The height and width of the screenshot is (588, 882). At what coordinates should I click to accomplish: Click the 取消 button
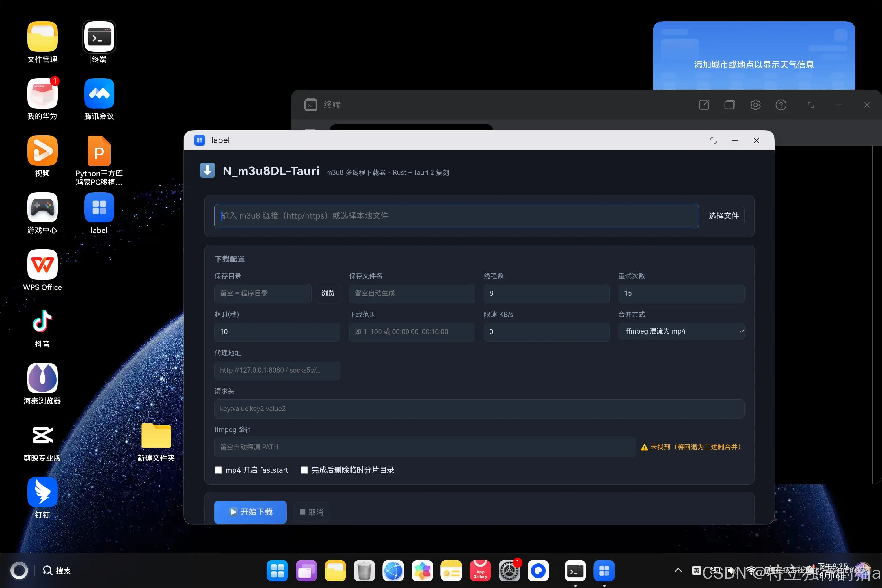311,512
